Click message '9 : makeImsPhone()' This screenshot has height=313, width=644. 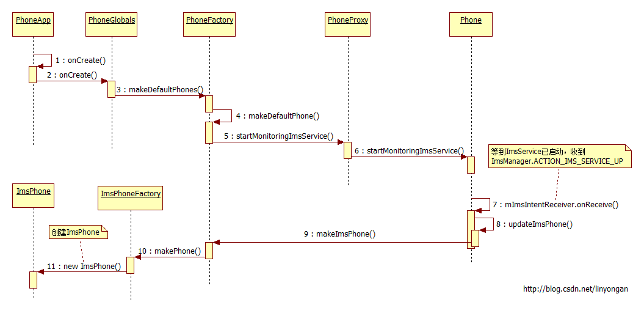pos(339,234)
